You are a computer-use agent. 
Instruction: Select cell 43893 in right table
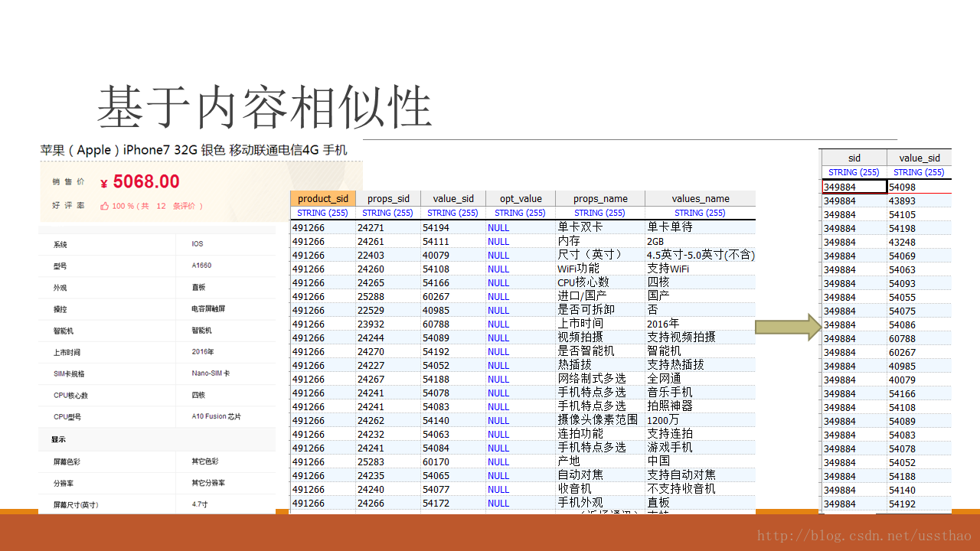(x=920, y=201)
